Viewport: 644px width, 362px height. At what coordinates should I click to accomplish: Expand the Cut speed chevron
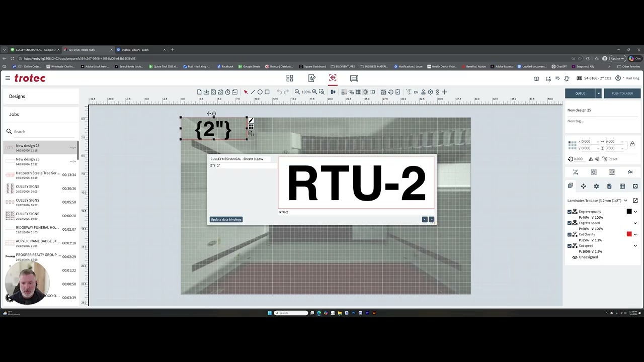point(635,246)
